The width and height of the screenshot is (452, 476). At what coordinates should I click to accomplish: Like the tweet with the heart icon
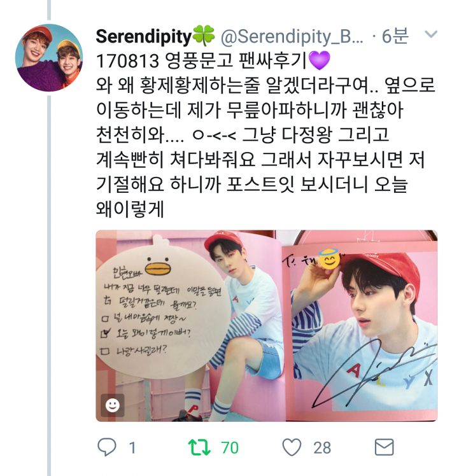(x=292, y=447)
